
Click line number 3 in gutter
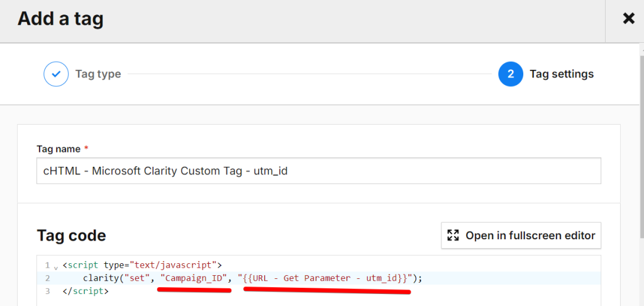coord(48,291)
